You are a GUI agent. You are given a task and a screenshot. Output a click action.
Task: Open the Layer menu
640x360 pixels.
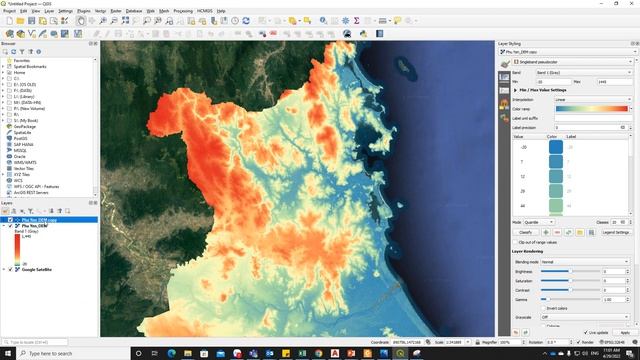coord(49,11)
